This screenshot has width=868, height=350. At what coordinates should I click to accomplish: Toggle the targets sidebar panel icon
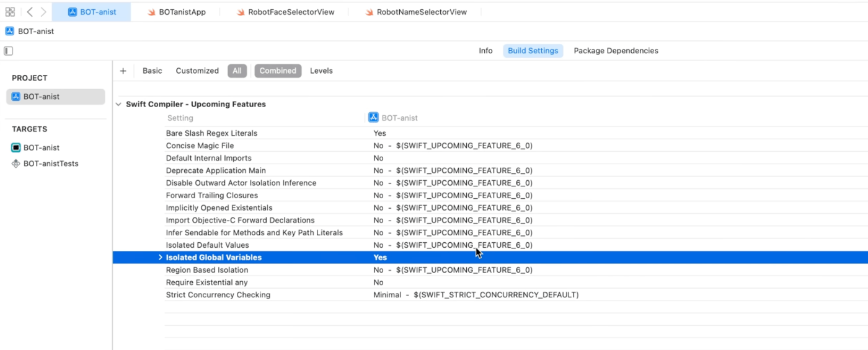(x=8, y=51)
